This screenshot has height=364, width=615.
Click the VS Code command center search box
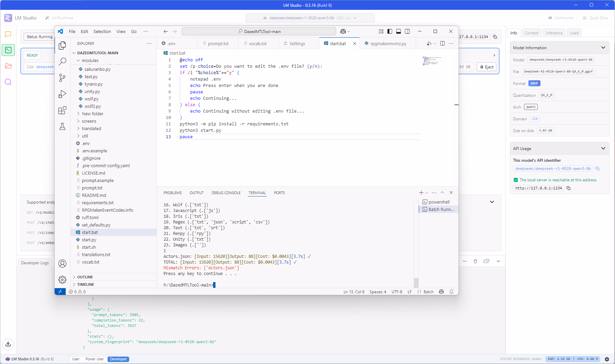coord(259,31)
